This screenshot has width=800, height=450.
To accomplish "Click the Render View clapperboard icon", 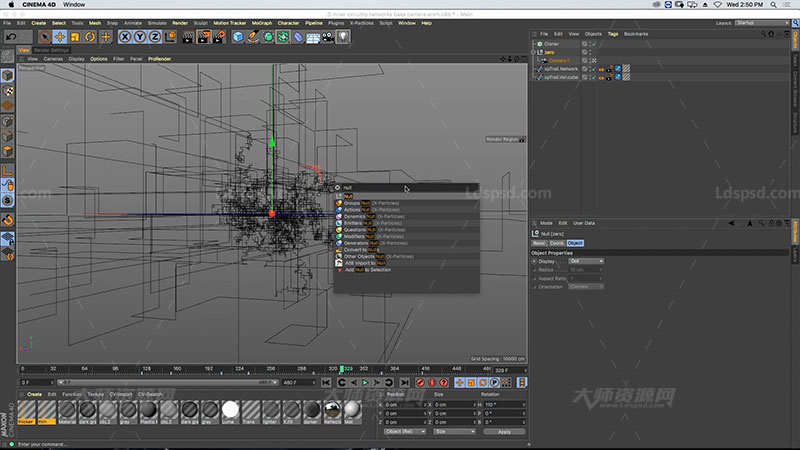I will pyautogui.click(x=188, y=37).
